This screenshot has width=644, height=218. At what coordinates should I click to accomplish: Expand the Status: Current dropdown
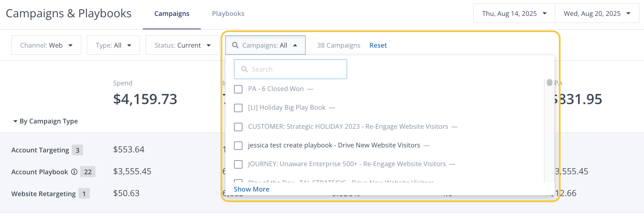pos(182,45)
